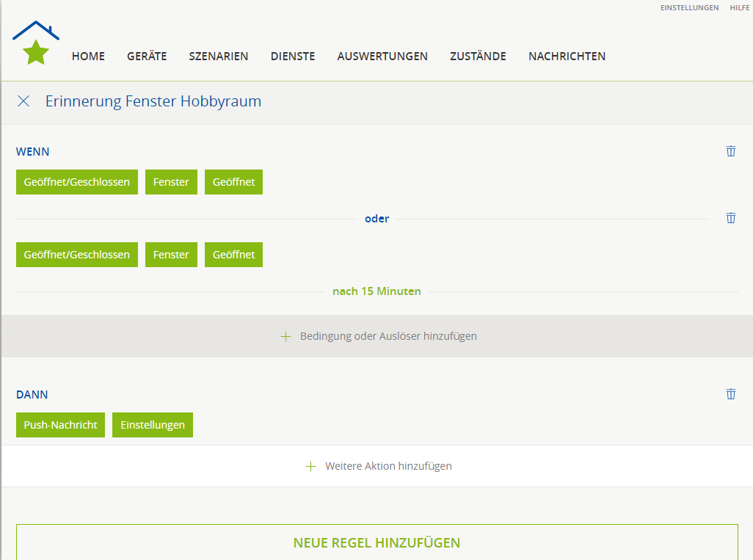Image resolution: width=753 pixels, height=560 pixels.
Task: Navigate to NACHRICHTEN in the navigation bar
Action: pyautogui.click(x=567, y=57)
